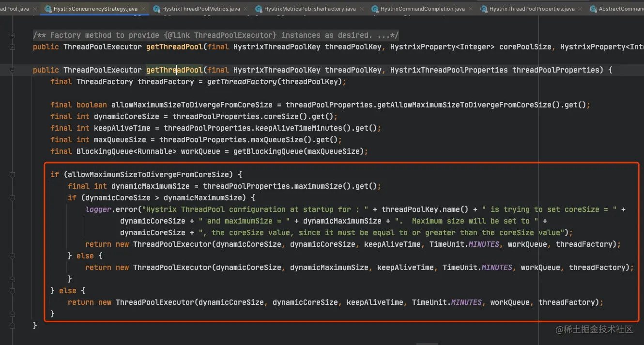Click BlockingQueue<Runnable> type declaration
The height and width of the screenshot is (345, 644).
click(126, 151)
